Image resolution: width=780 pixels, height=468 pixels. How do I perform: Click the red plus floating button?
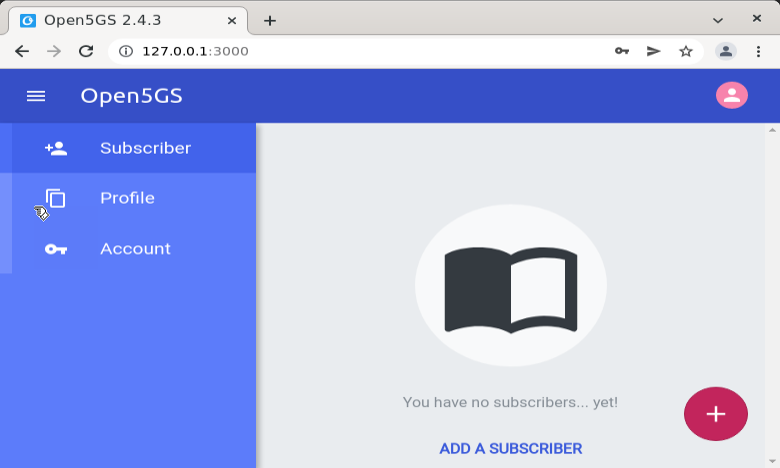click(715, 414)
